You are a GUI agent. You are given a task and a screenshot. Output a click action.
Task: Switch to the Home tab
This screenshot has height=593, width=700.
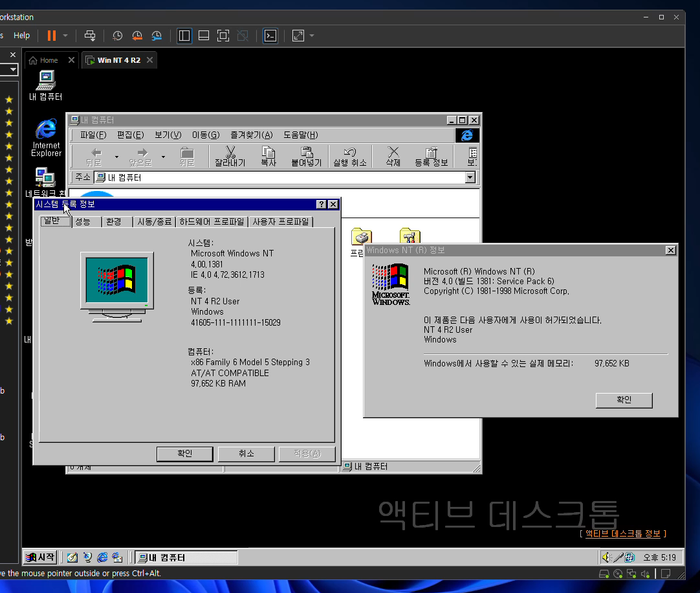coord(49,60)
